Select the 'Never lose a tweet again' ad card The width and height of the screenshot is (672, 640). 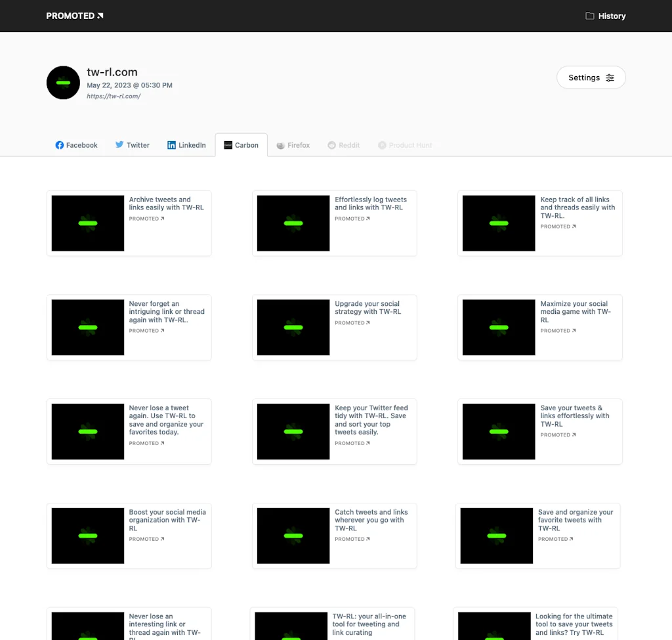[129, 431]
